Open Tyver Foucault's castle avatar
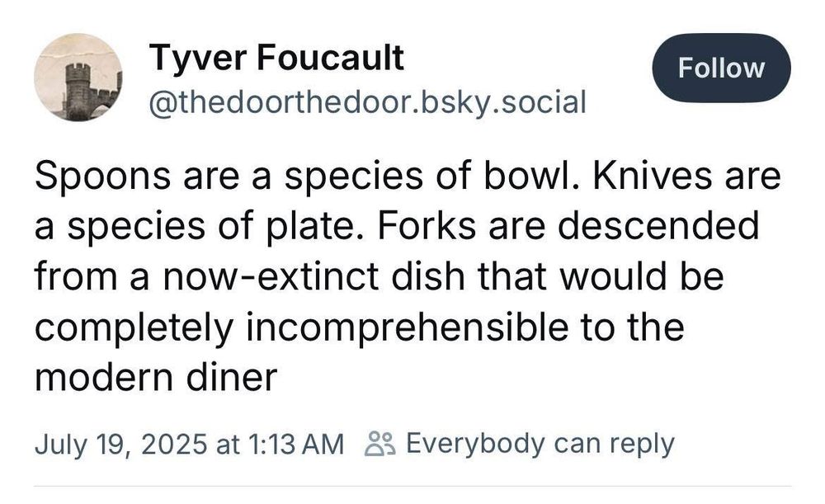The width and height of the screenshot is (825, 504). click(78, 78)
